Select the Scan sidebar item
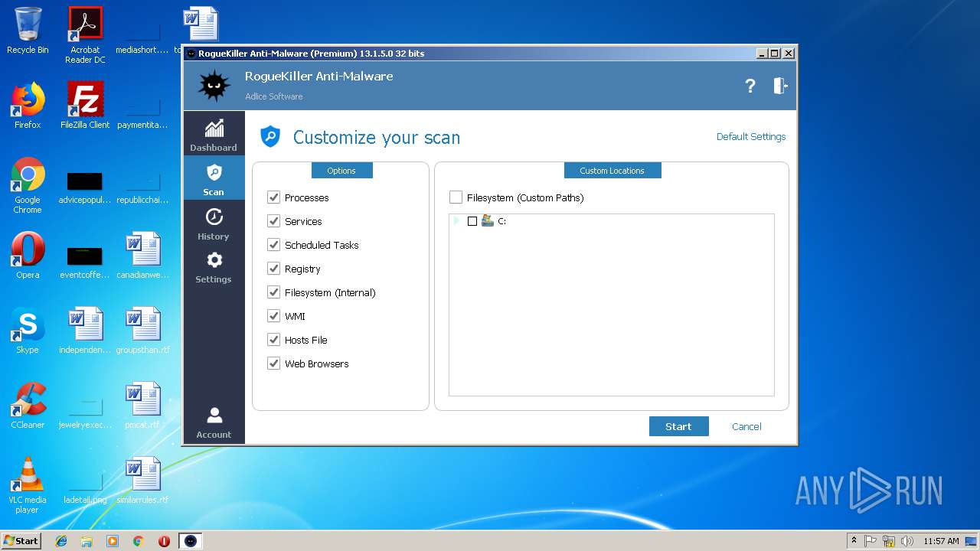 tap(214, 178)
